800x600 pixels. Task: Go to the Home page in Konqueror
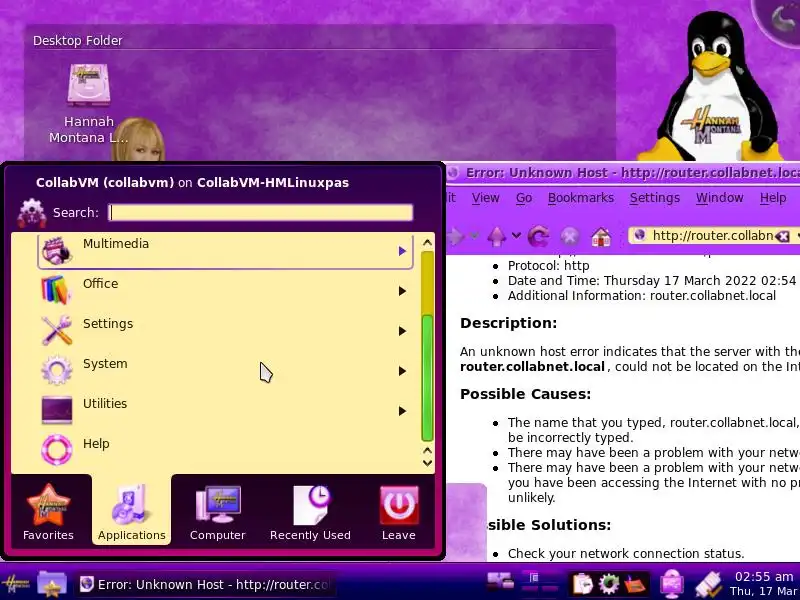(602, 236)
